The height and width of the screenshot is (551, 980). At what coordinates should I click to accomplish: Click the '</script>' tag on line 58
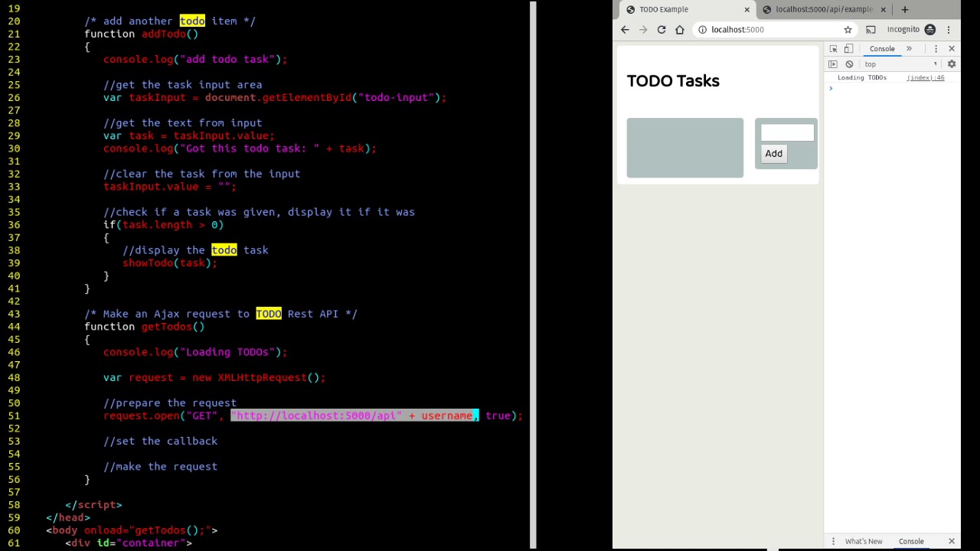coord(93,504)
